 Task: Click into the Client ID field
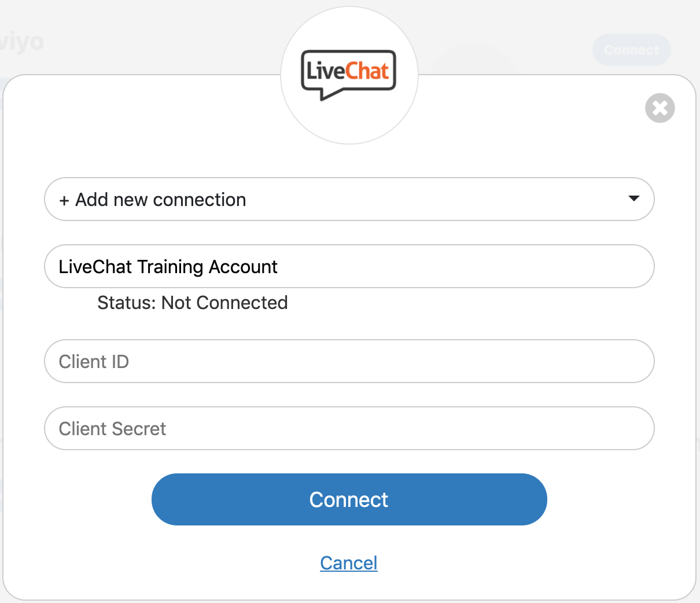349,361
